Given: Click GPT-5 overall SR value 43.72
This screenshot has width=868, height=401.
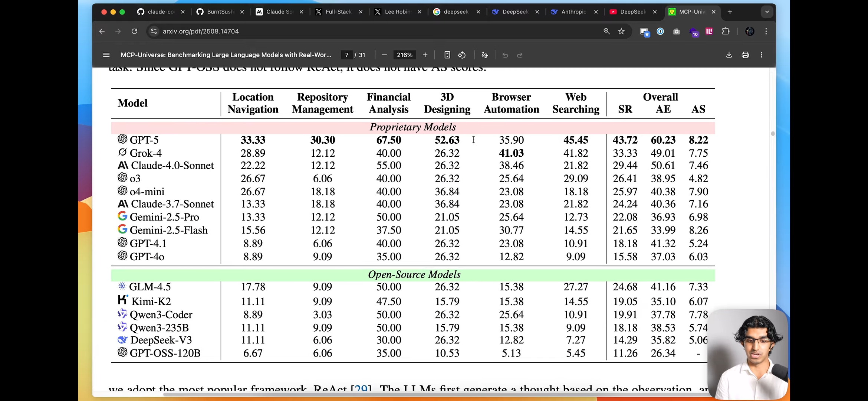Looking at the screenshot, I should (x=625, y=140).
